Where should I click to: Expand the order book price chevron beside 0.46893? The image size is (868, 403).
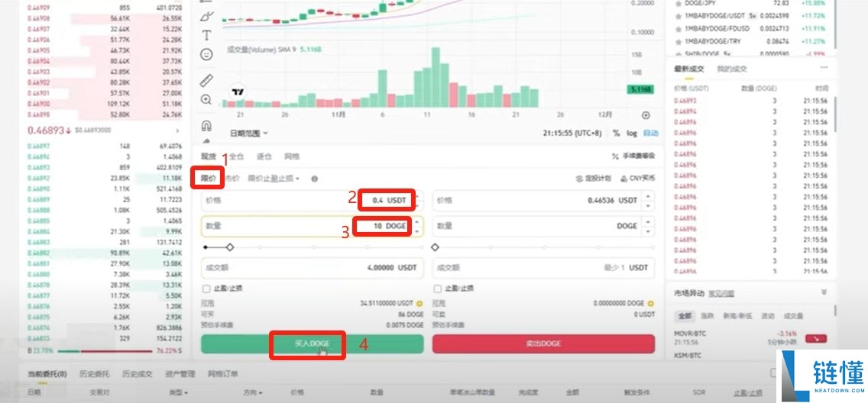(x=178, y=131)
